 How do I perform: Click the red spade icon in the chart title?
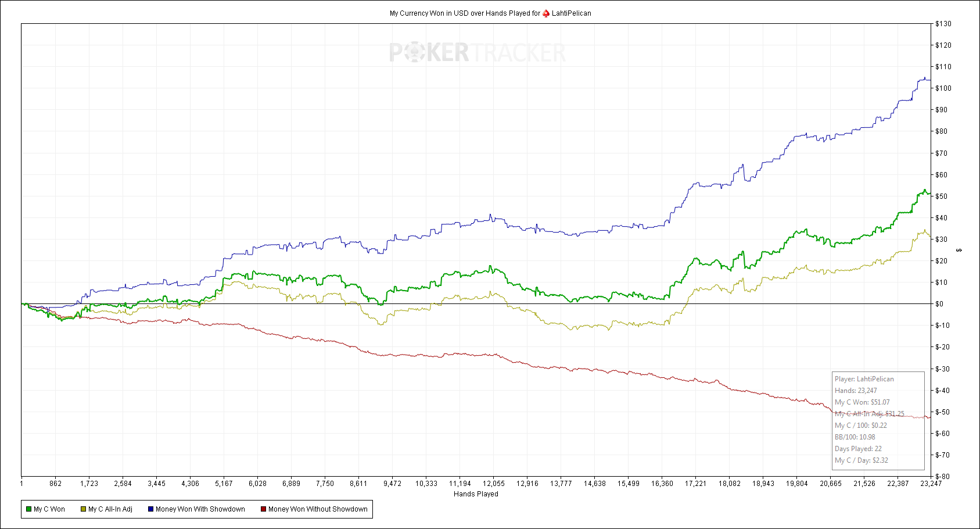[546, 13]
